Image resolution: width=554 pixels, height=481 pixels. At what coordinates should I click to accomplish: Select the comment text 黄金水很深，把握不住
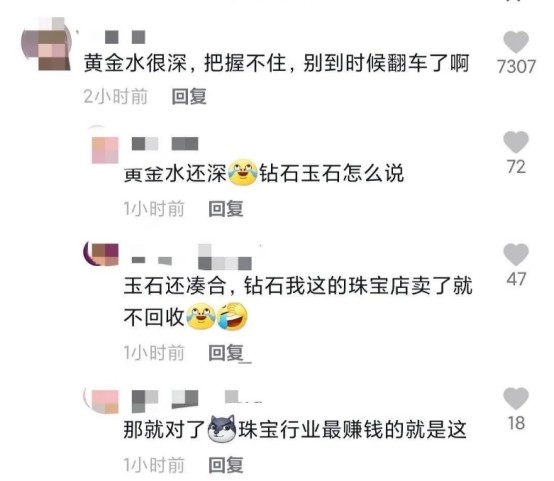pyautogui.click(x=185, y=63)
